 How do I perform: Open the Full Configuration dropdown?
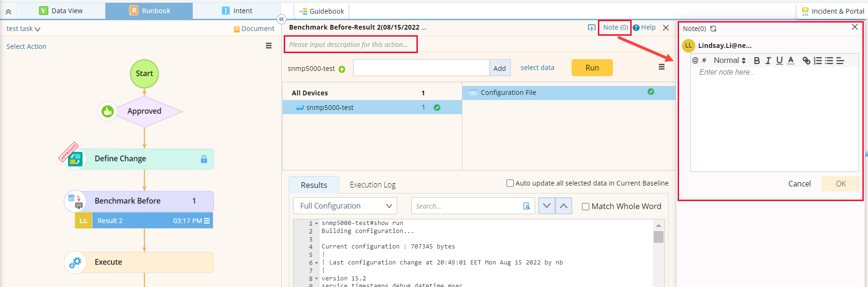[345, 206]
